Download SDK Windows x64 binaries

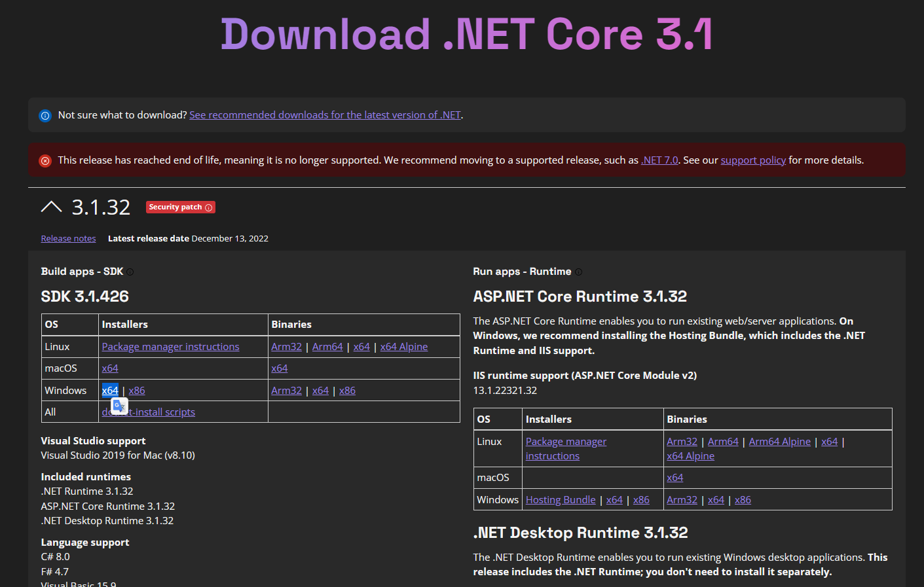click(320, 391)
